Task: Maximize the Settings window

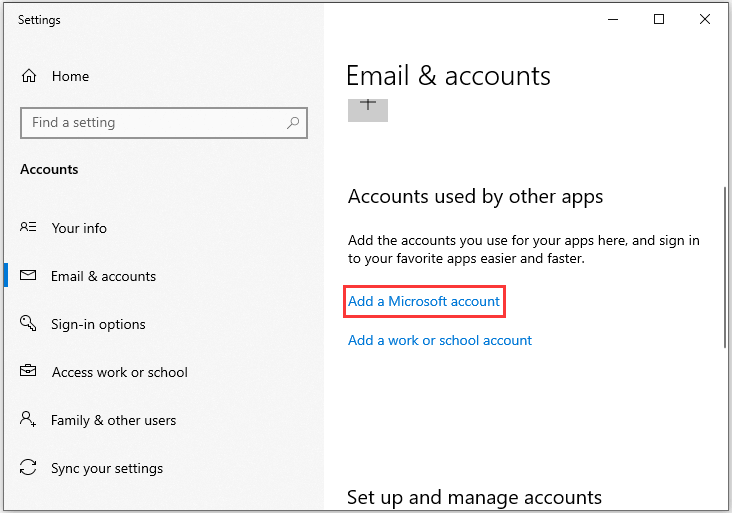Action: [x=659, y=19]
